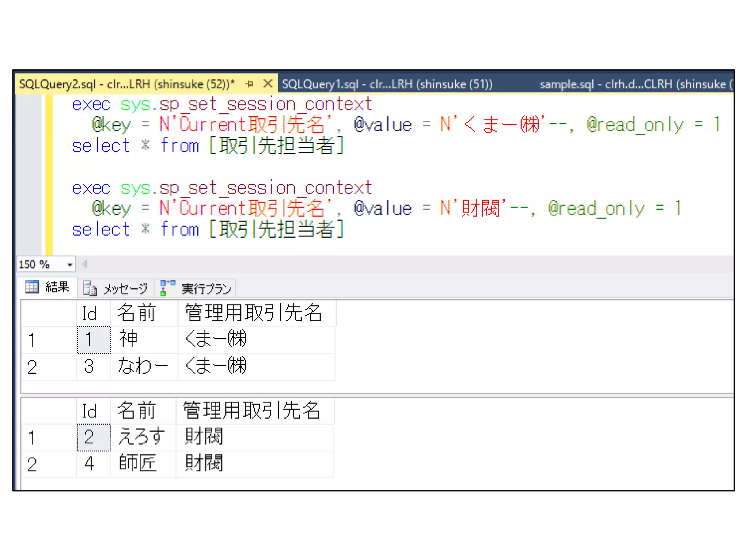Open the 150 % zoom dropdown
The height and width of the screenshot is (560, 747).
(x=70, y=265)
